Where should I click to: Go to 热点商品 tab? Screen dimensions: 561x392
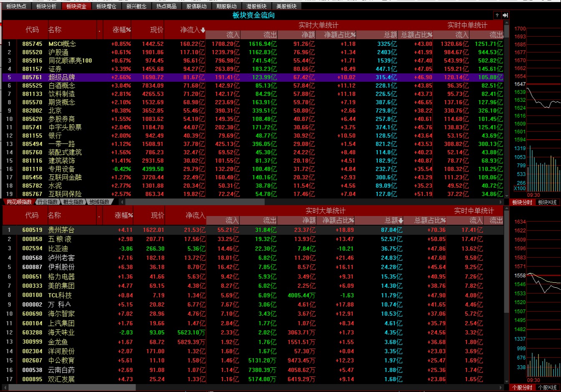166,6
